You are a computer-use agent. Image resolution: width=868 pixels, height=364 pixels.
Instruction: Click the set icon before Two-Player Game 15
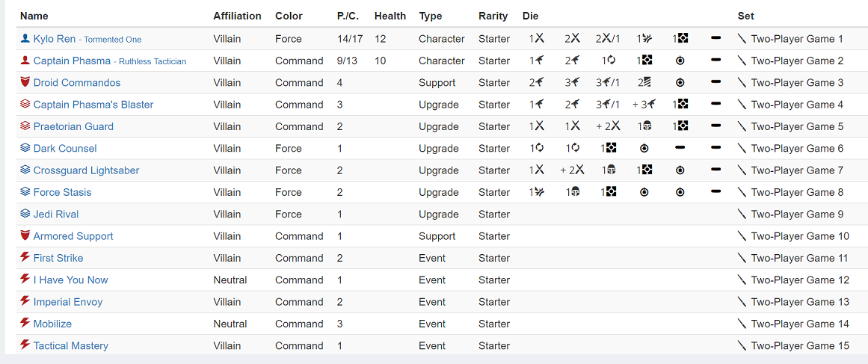tap(742, 346)
